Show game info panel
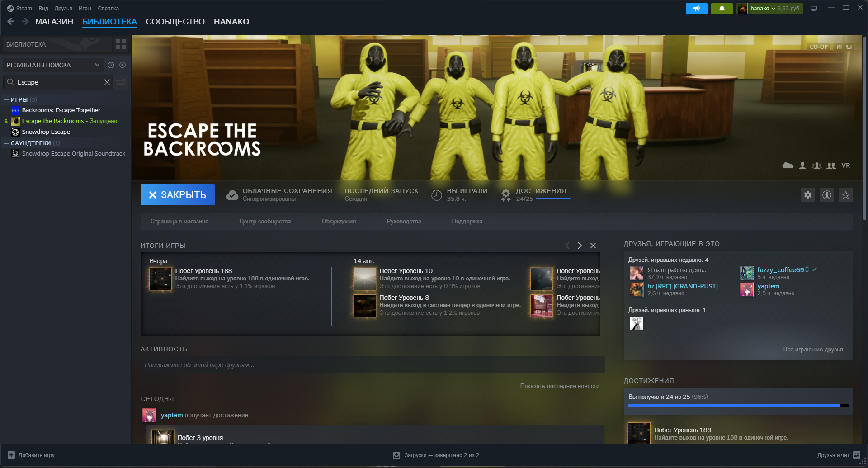This screenshot has height=468, width=868. 827,195
